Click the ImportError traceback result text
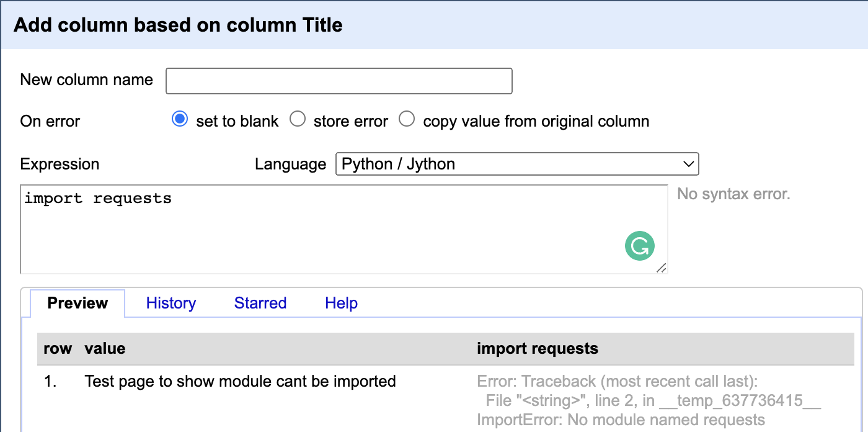868x432 pixels. (620, 420)
